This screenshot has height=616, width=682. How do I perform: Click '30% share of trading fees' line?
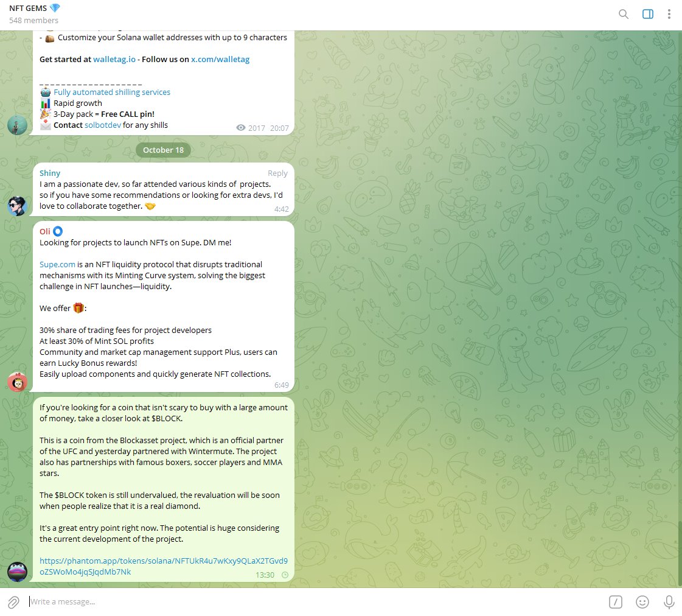coord(126,330)
